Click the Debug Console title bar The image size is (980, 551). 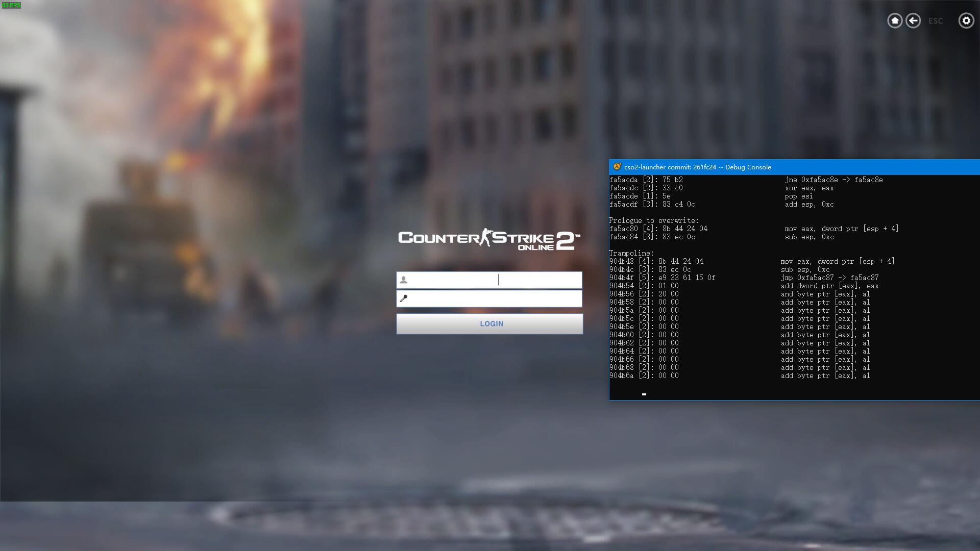(794, 167)
